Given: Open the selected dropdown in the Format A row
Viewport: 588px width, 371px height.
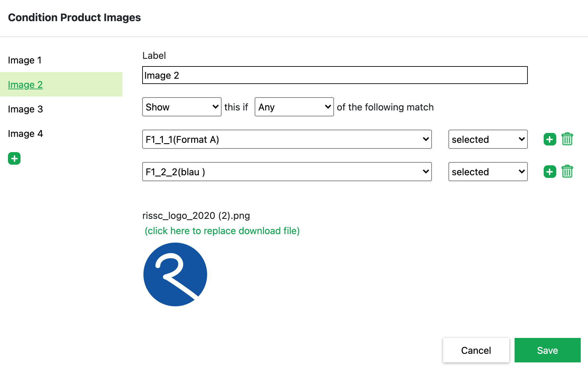Looking at the screenshot, I should [x=488, y=139].
